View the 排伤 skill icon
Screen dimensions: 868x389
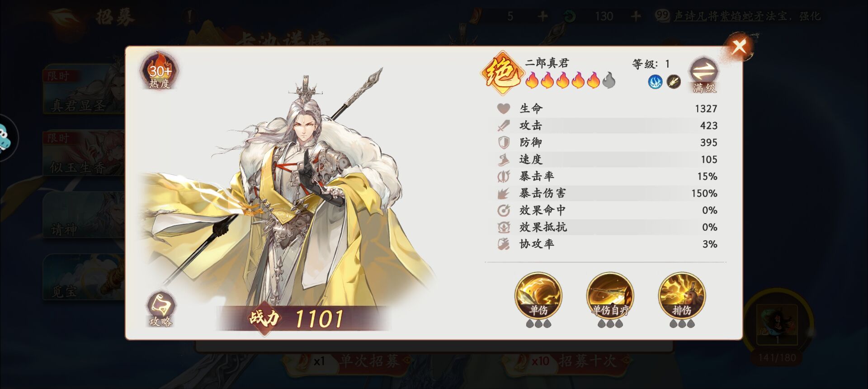click(682, 296)
